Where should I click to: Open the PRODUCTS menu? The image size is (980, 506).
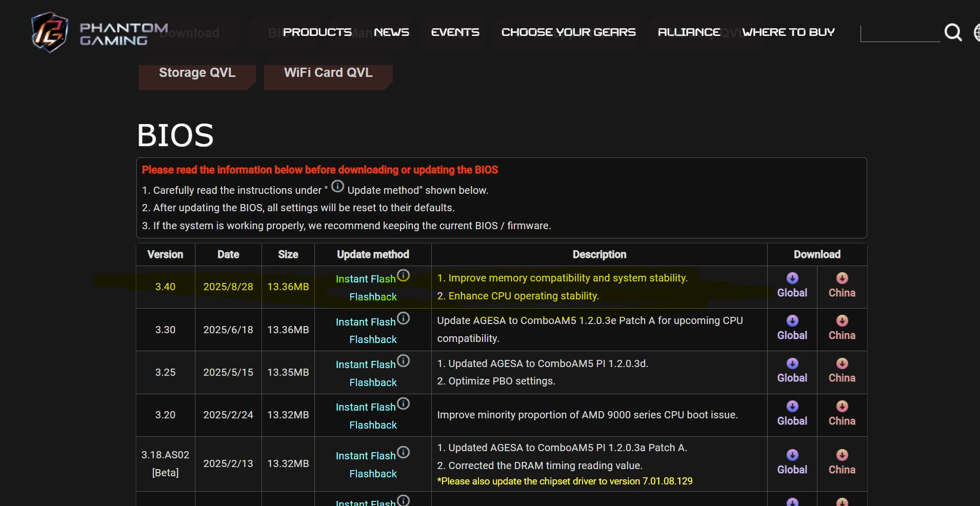tap(317, 32)
